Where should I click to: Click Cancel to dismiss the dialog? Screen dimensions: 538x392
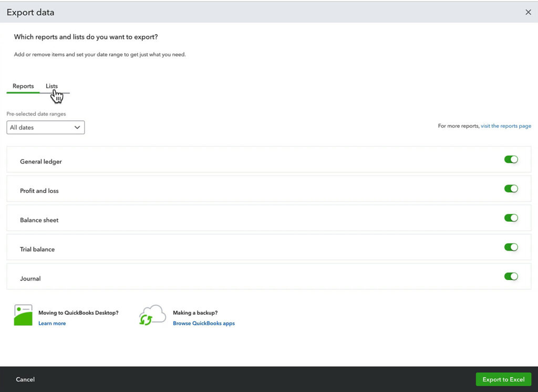25,379
